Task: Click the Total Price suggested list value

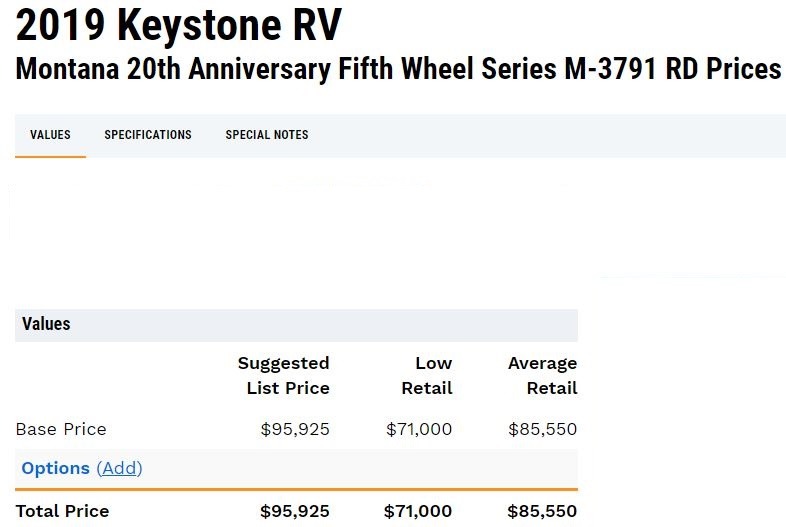Action: (295, 511)
